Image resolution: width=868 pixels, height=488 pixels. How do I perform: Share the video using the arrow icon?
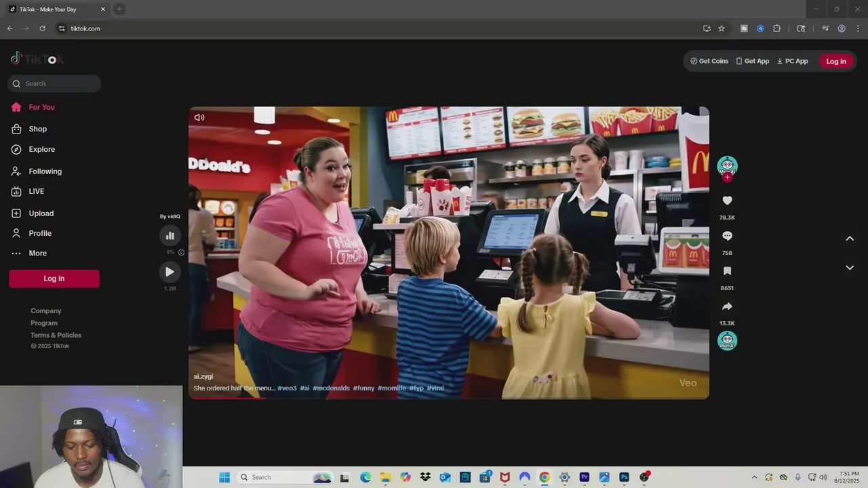(727, 306)
